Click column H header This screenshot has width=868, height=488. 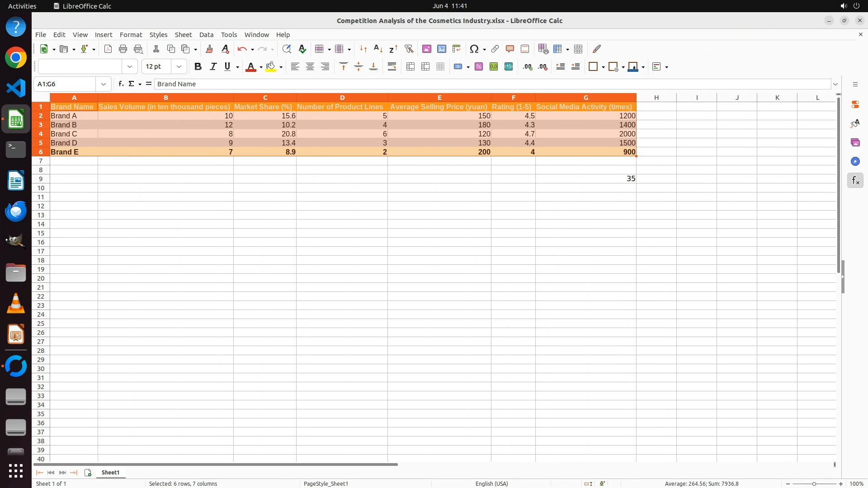pos(656,98)
